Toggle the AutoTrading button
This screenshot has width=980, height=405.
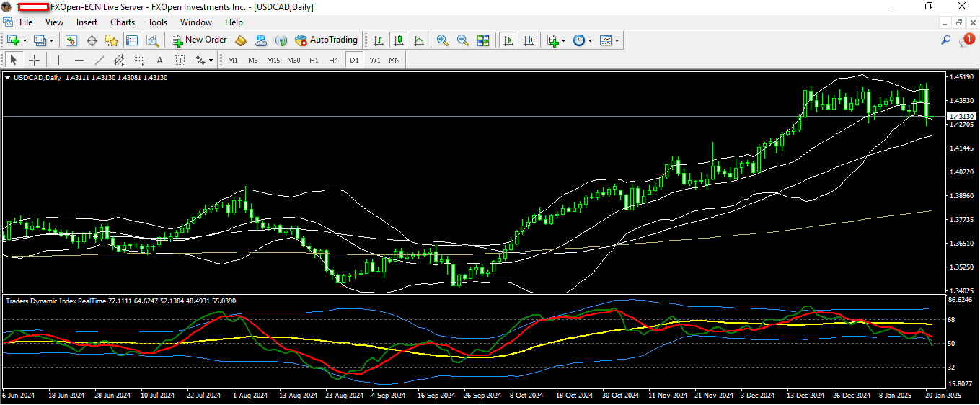326,40
